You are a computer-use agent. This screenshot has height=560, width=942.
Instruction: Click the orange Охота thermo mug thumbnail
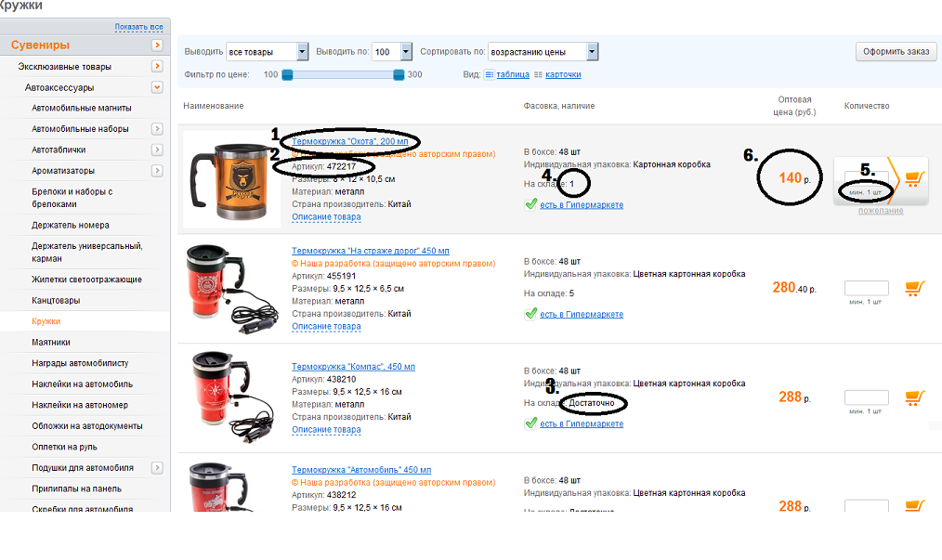click(231, 179)
